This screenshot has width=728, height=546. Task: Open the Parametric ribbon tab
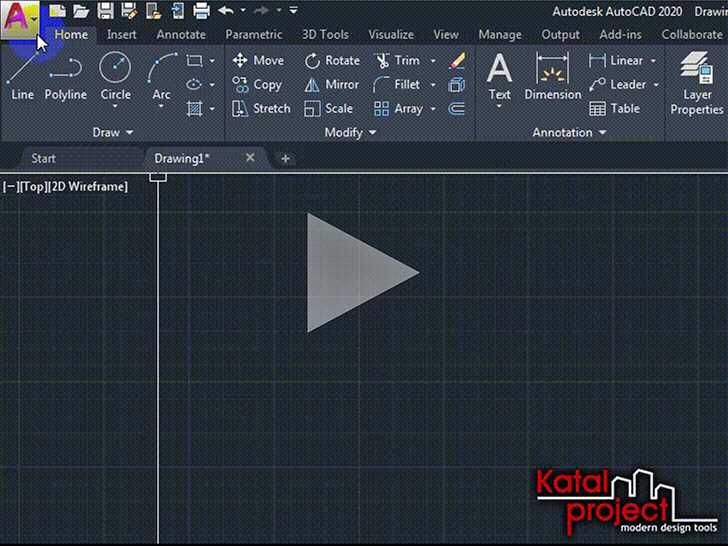pos(254,35)
